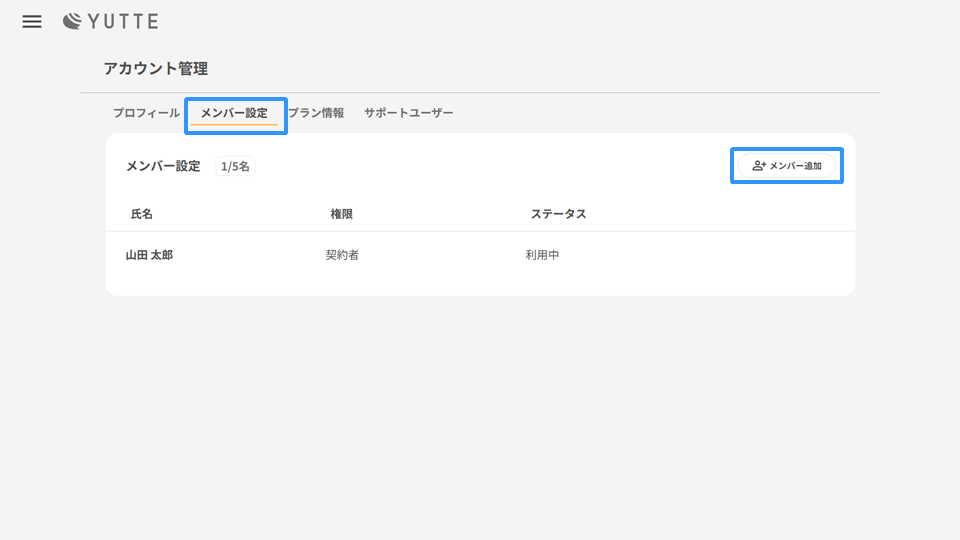This screenshot has width=960, height=540.
Task: Click the アカウント管理 page heading
Action: 155,69
